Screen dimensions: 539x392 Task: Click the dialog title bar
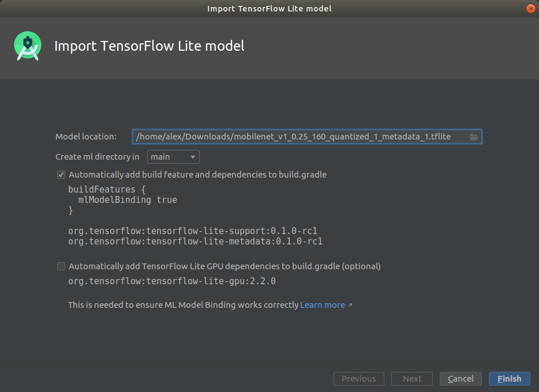269,8
